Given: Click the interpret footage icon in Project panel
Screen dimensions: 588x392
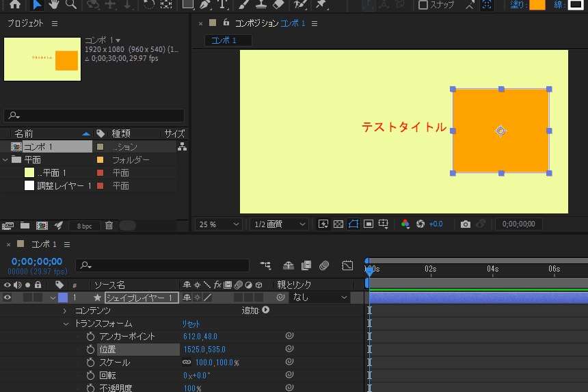Looking at the screenshot, I should (x=8, y=226).
